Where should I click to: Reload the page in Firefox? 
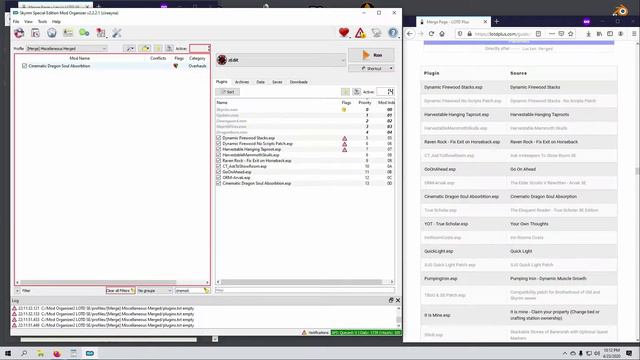pyautogui.click(x=431, y=34)
